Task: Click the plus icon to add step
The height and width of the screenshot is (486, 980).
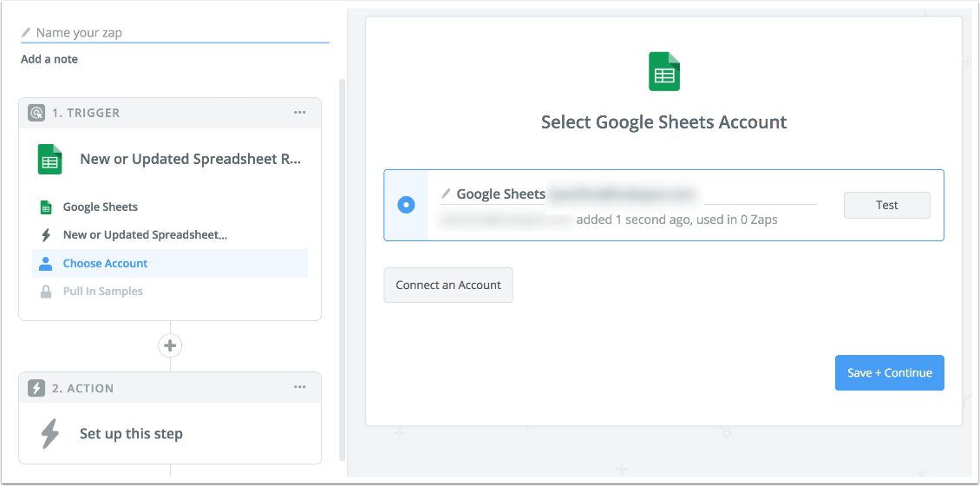Action: click(x=170, y=345)
